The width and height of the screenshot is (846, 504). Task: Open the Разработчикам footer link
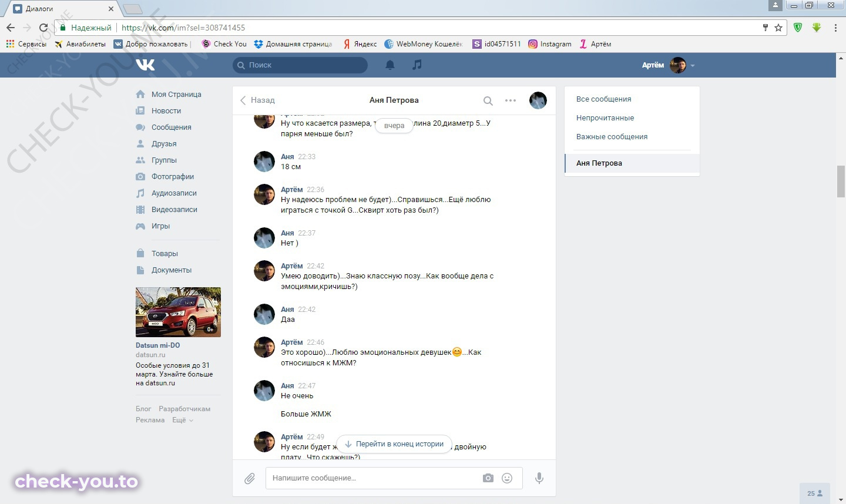pyautogui.click(x=184, y=409)
